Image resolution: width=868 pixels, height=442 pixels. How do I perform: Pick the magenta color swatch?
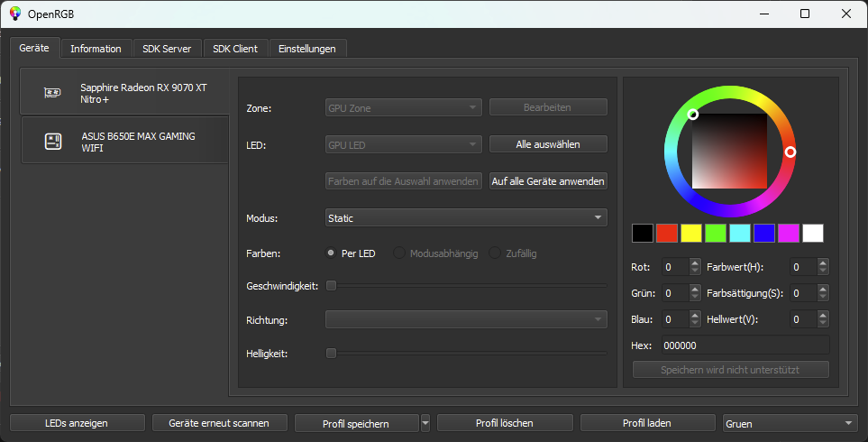pyautogui.click(x=789, y=234)
